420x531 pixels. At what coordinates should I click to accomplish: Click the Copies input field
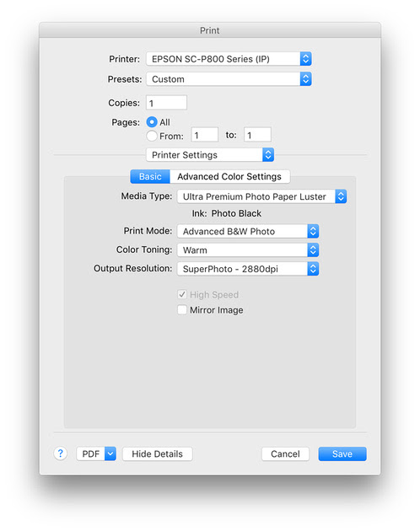pyautogui.click(x=166, y=103)
